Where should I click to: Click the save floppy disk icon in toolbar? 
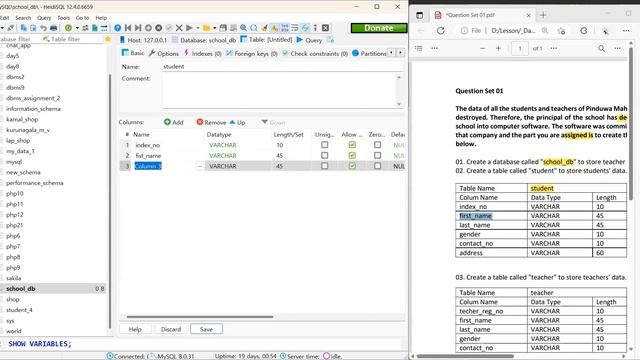223,28
